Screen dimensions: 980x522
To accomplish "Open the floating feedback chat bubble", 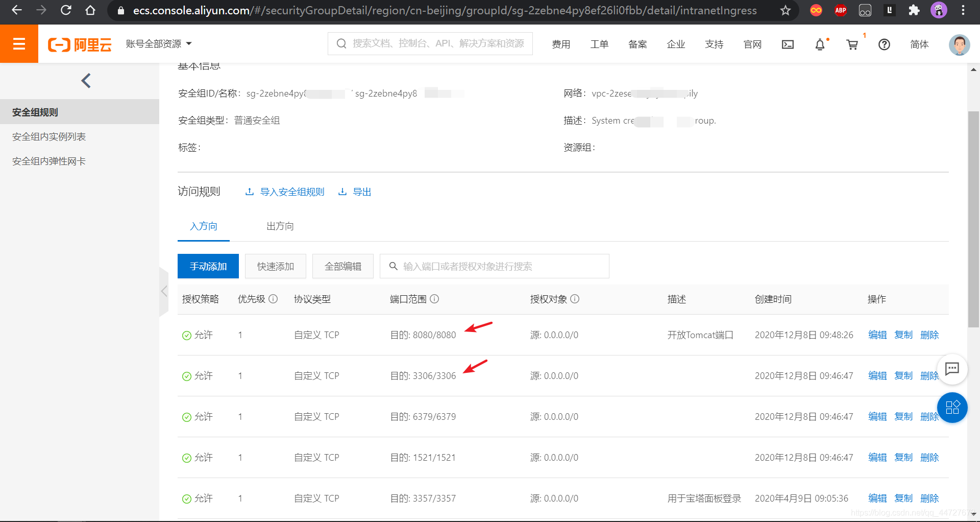I will (952, 369).
